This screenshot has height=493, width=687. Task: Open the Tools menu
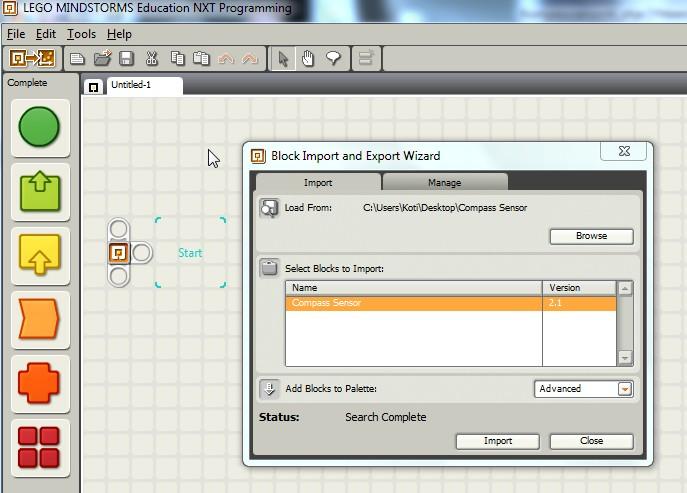(x=81, y=34)
